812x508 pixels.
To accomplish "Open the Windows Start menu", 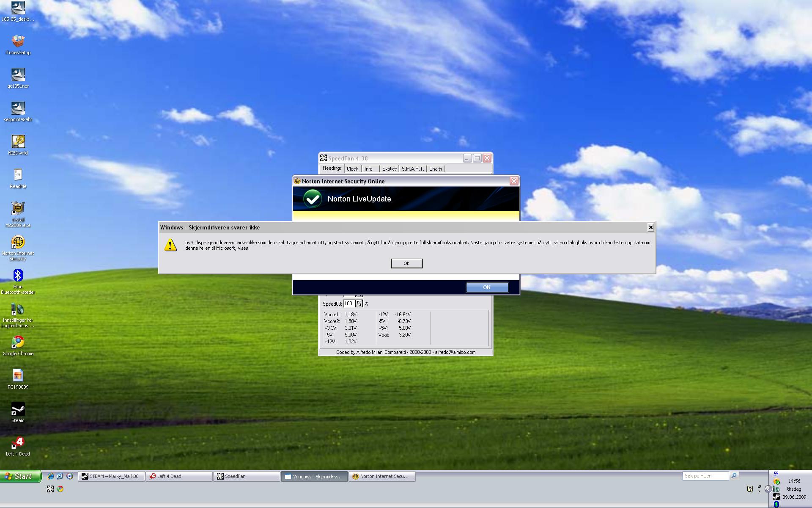I will coord(21,476).
